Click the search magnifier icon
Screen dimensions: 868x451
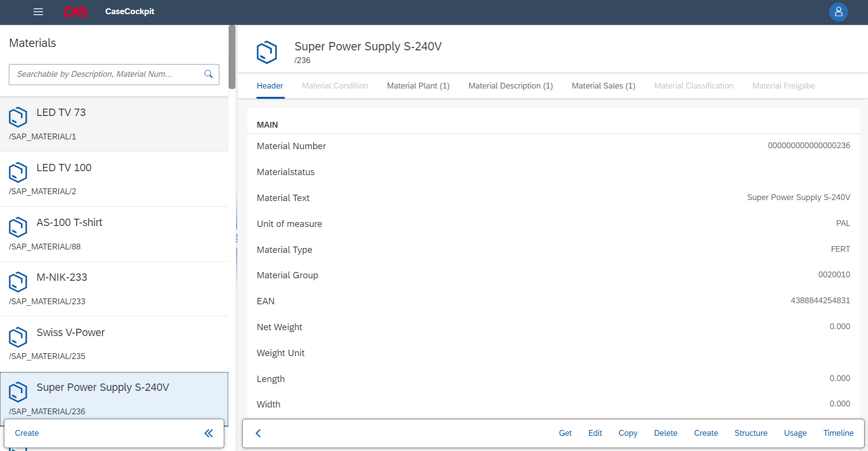[x=209, y=74]
